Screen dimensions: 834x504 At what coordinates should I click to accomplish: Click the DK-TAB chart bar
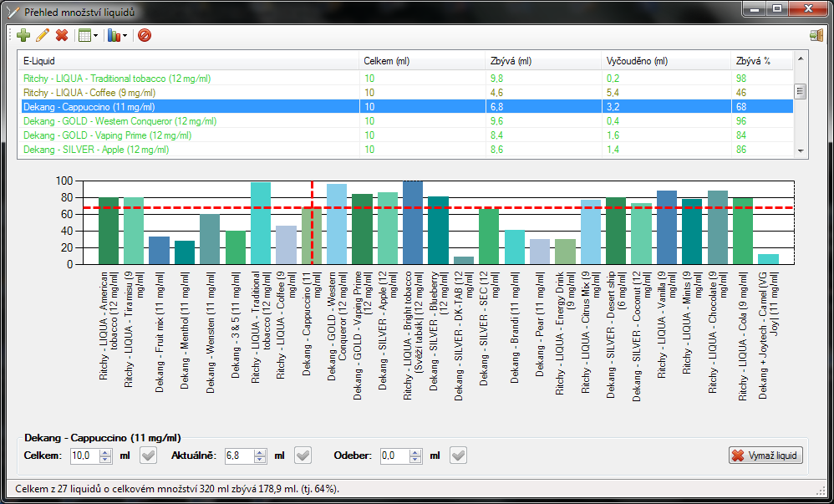(x=464, y=260)
